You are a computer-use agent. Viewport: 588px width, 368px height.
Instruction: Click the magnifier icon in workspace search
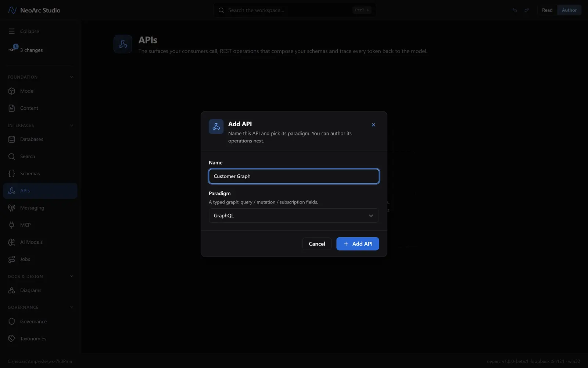(x=221, y=10)
